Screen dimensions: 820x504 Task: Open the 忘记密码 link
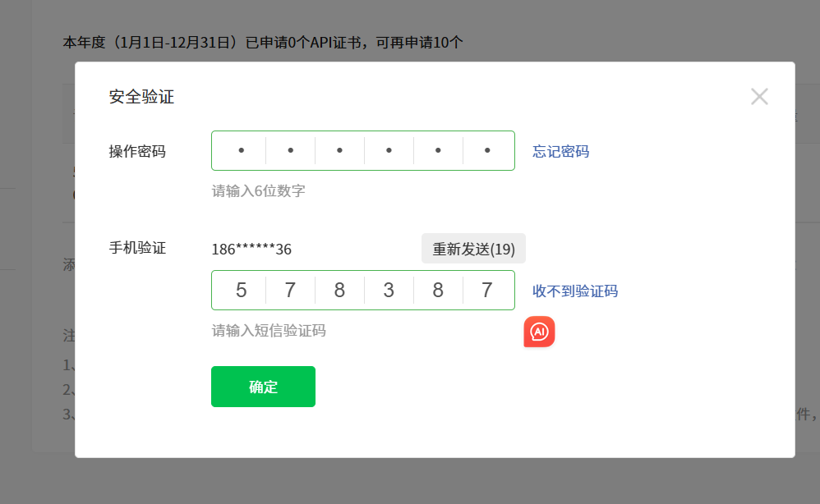[560, 151]
